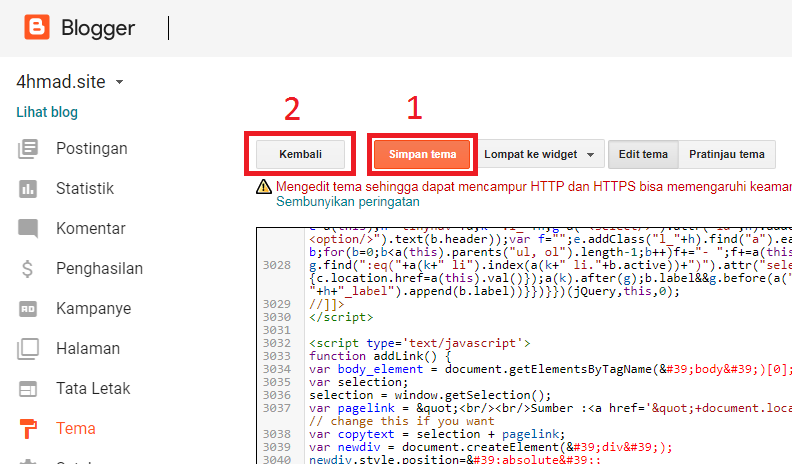The height and width of the screenshot is (464, 792).
Task: Switch to the Edit tema tab
Action: [643, 154]
